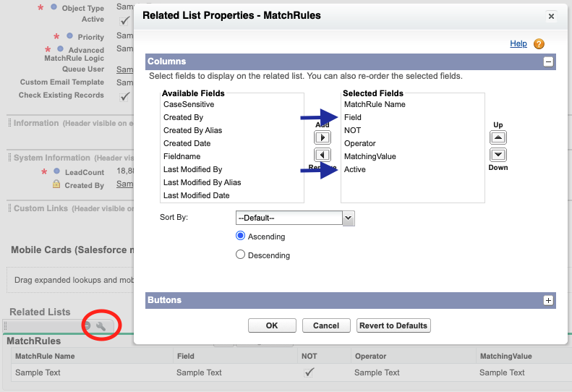Open the Help link
The image size is (572, 392).
(518, 44)
